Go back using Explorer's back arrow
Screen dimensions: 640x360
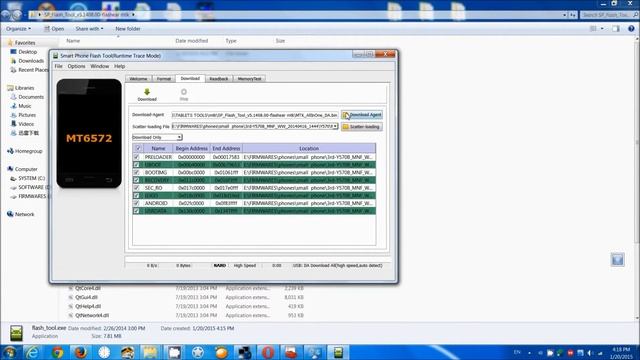(6, 15)
